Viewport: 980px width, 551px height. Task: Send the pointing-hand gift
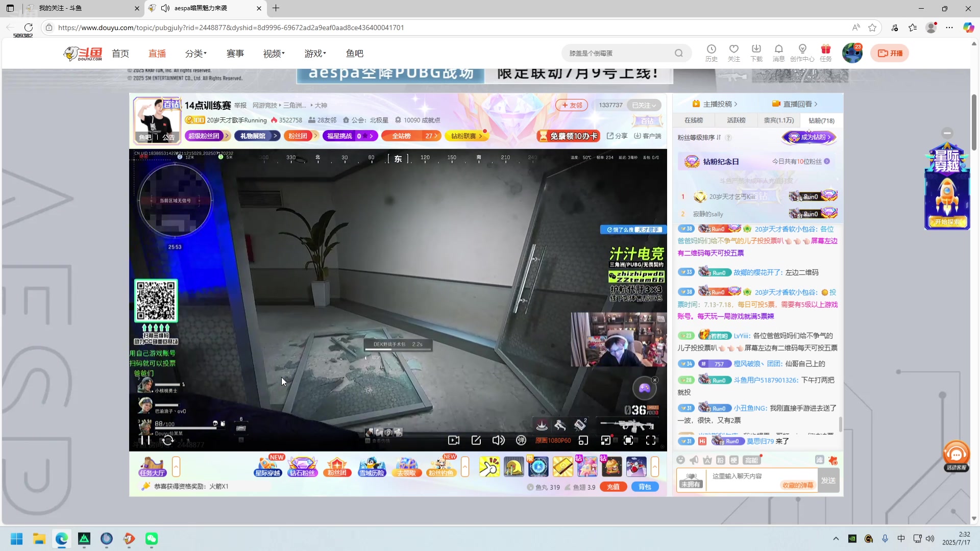click(x=489, y=467)
